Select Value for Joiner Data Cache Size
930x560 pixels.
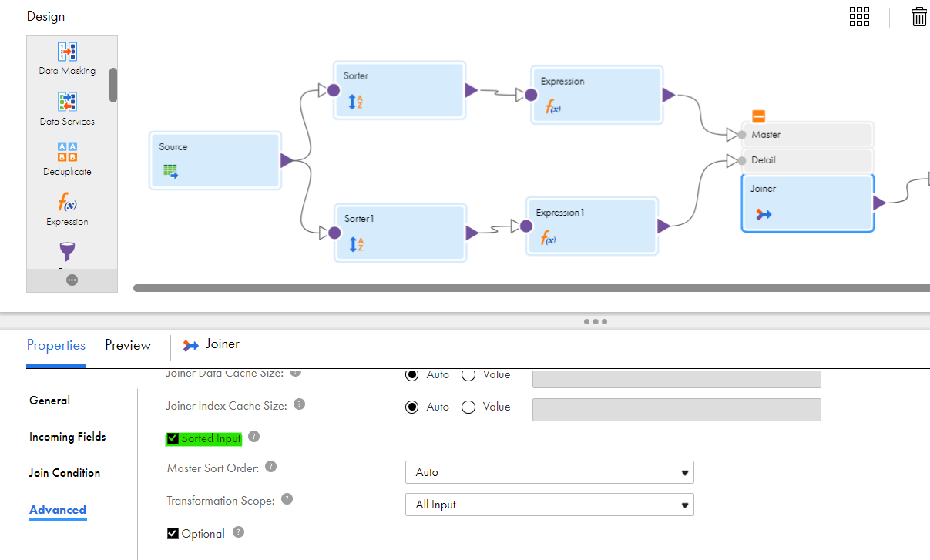coord(468,375)
